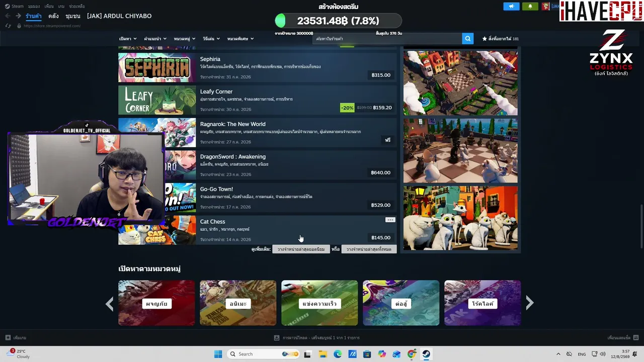The width and height of the screenshot is (644, 362).
Task: Open the Go-Go Town! game listing
Action: 258,198
